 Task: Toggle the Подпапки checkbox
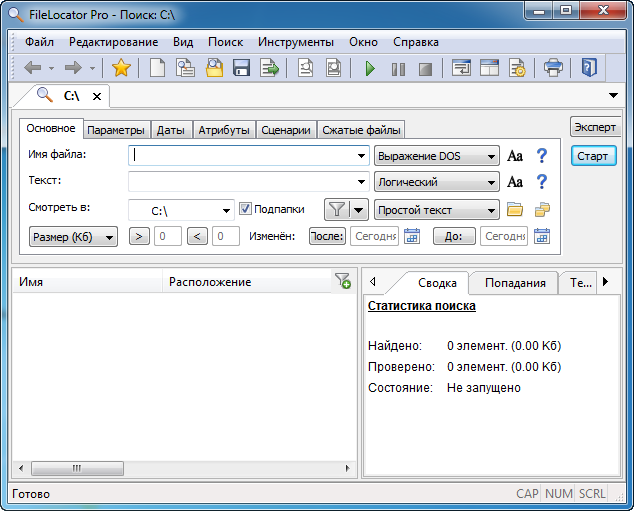pyautogui.click(x=245, y=209)
